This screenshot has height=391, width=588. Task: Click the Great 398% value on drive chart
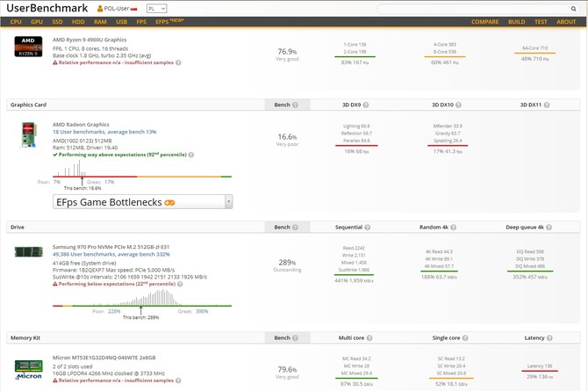pos(202,311)
